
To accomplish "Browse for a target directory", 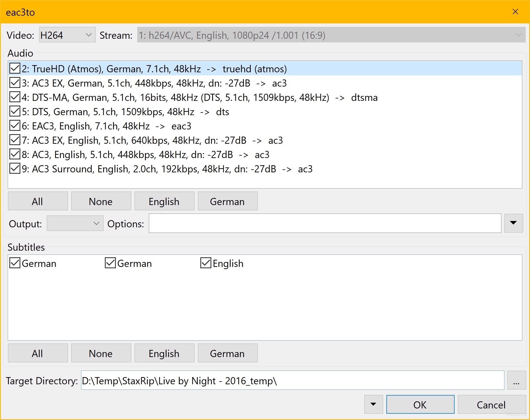I will coord(517,380).
